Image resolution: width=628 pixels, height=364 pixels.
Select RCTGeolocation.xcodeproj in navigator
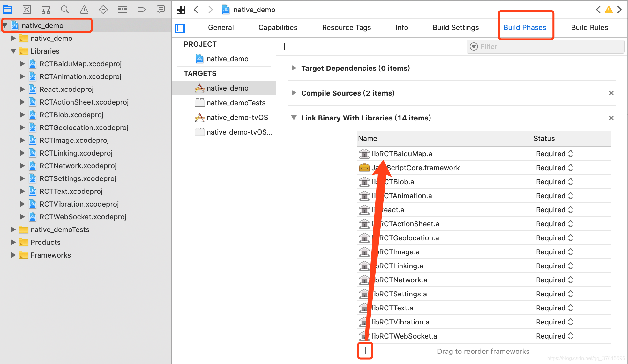coord(84,127)
